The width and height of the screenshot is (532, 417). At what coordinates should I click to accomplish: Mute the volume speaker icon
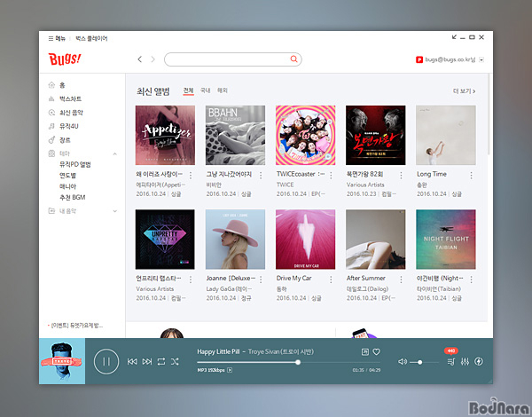pyautogui.click(x=403, y=362)
